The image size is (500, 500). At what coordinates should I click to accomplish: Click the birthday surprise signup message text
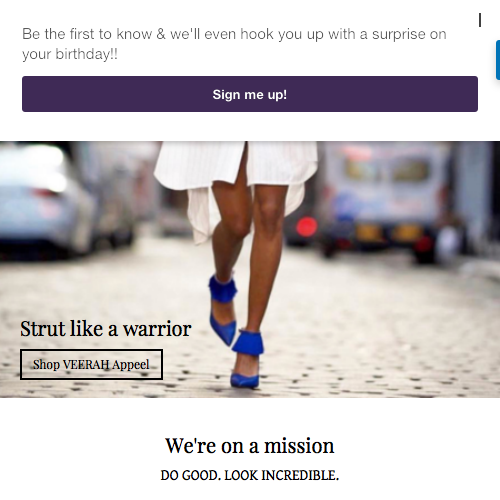point(234,44)
